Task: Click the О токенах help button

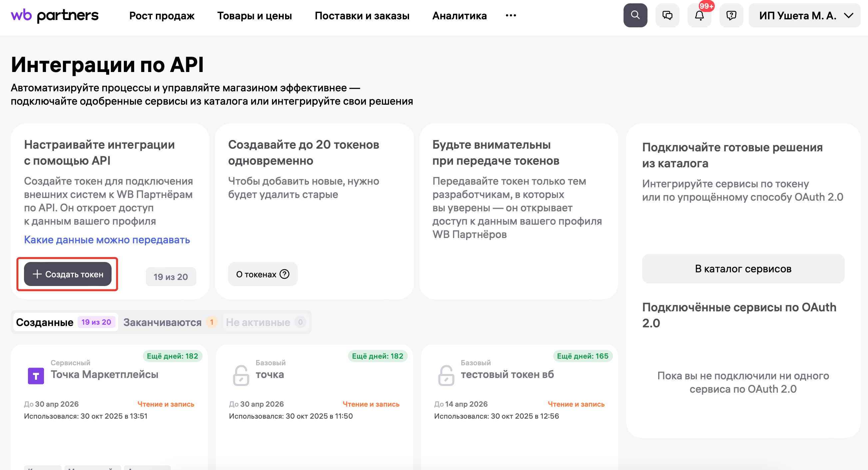Action: tap(262, 274)
